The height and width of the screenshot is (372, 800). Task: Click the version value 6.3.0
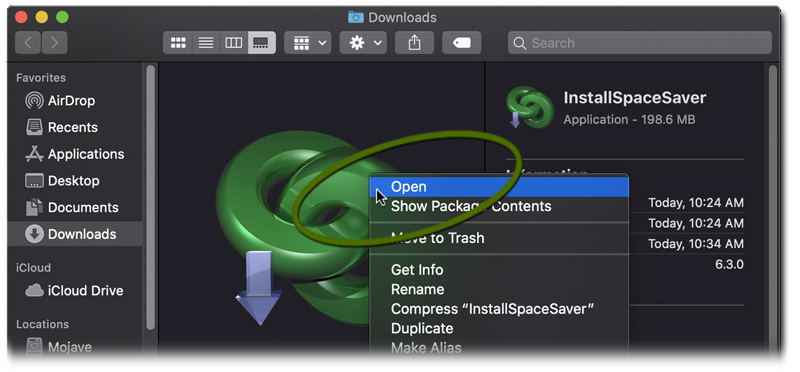pyautogui.click(x=729, y=264)
